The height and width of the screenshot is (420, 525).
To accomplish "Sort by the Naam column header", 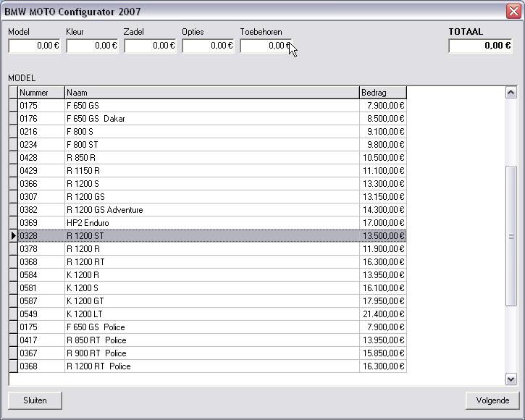I will click(212, 93).
